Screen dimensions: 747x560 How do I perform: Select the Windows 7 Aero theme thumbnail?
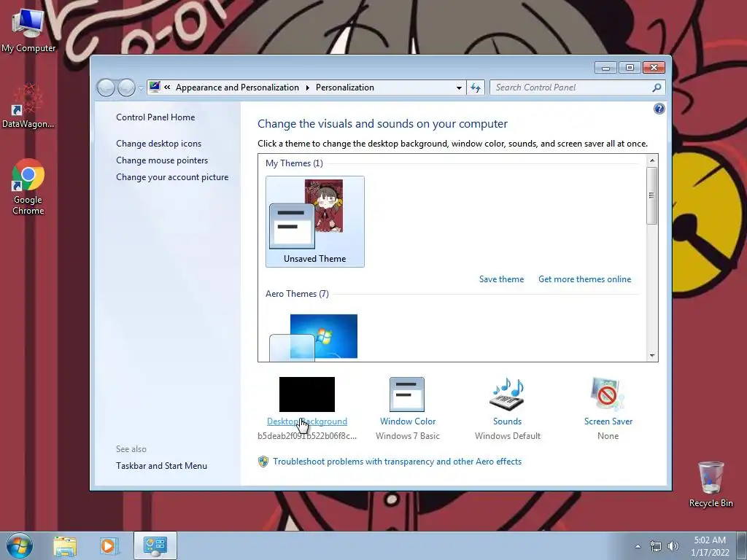[x=314, y=337]
